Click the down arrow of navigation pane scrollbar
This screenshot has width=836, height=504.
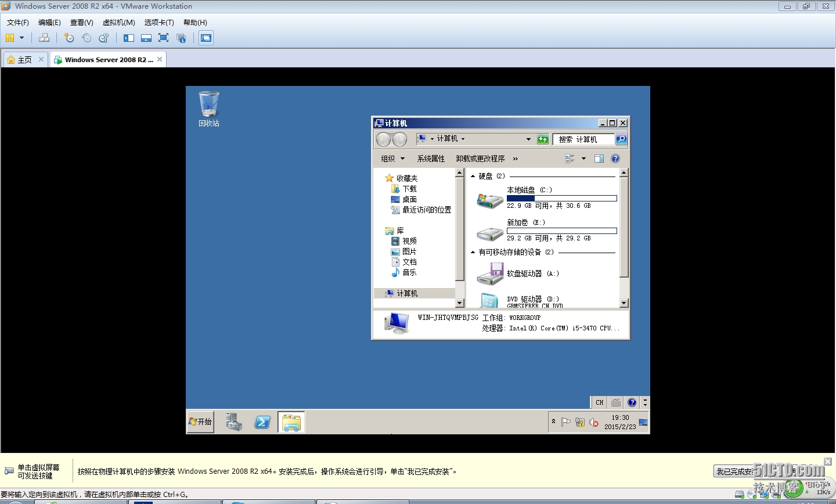click(460, 303)
